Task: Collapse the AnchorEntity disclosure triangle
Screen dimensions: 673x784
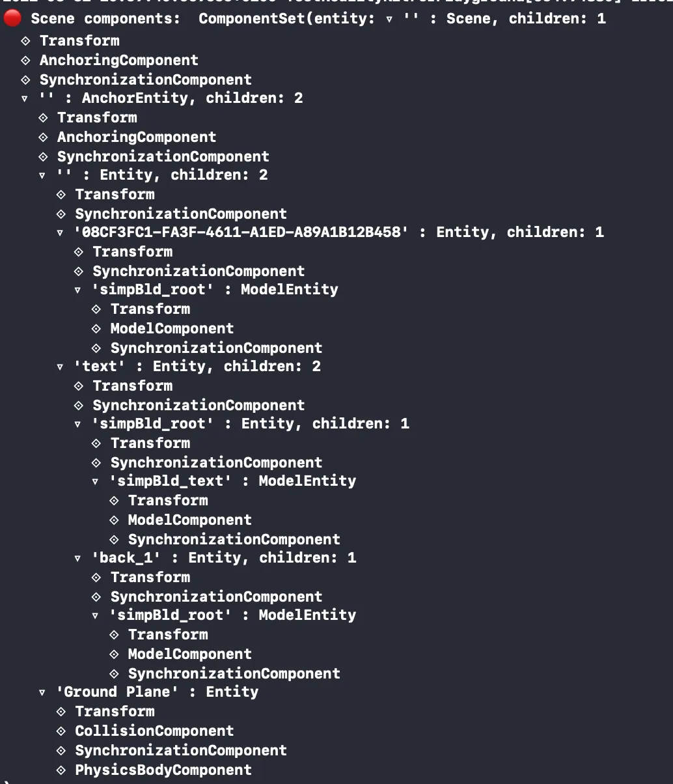Action: point(25,99)
